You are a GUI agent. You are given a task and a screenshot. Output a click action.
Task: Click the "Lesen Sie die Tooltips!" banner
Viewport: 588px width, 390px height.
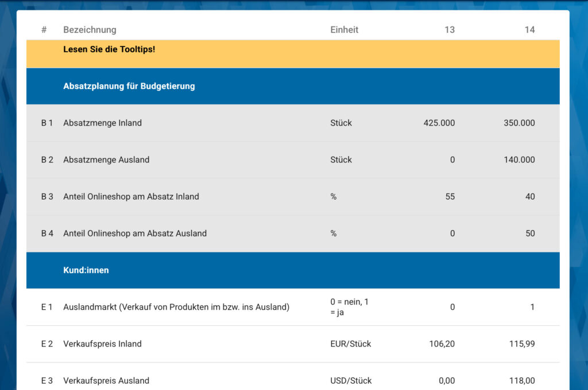(109, 49)
